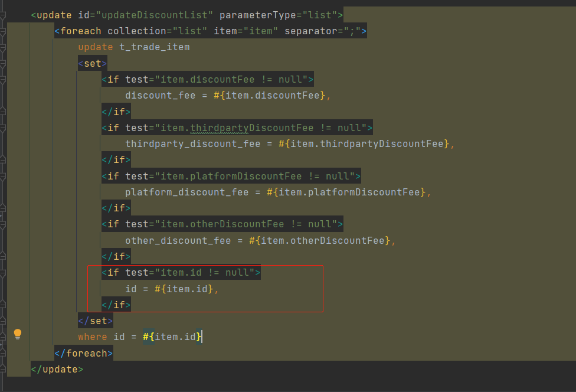Click the collection="list" attribute

pos(157,31)
